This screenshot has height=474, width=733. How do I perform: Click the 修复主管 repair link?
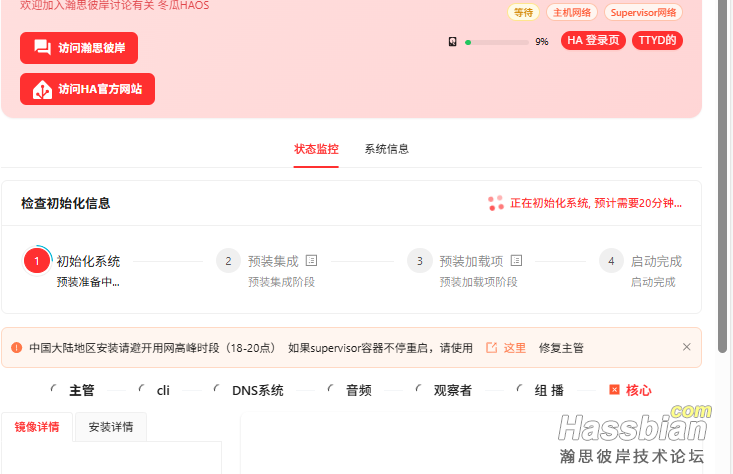tap(561, 348)
